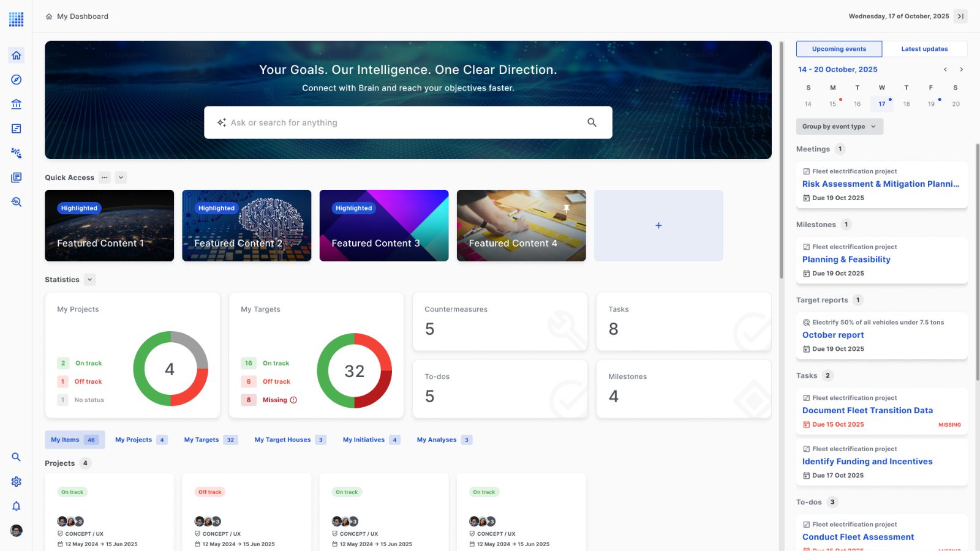This screenshot has height=551, width=980.
Task: Click the Off track row under My Projects
Action: tap(80, 381)
